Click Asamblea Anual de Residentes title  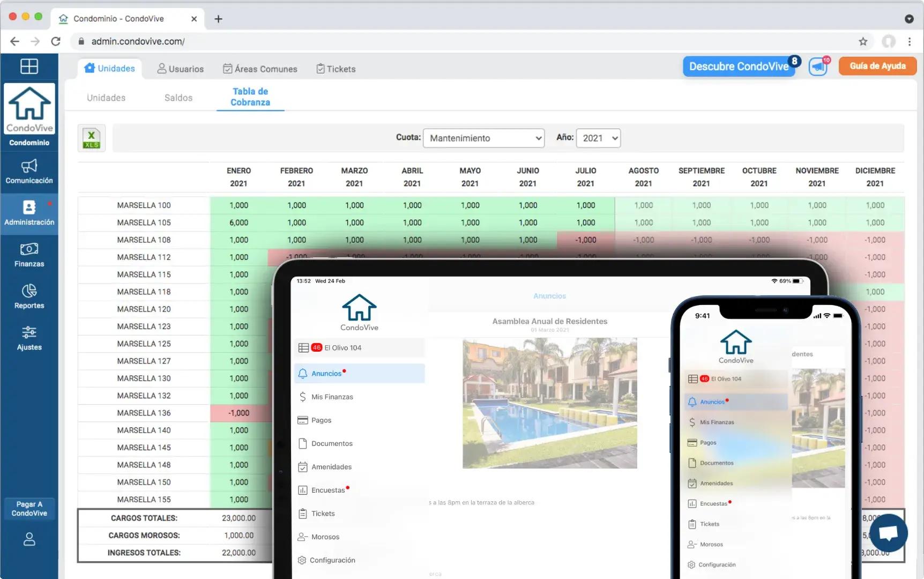point(549,321)
